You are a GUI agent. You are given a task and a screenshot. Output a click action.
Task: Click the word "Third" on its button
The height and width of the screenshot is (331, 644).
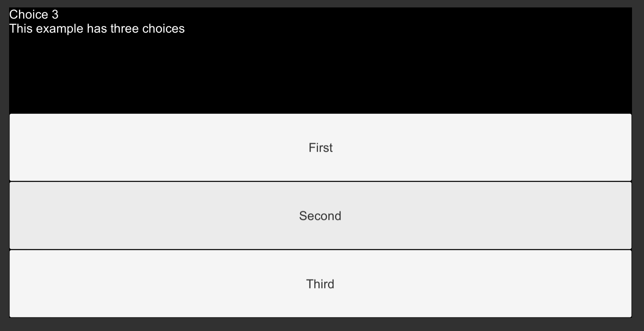[320, 284]
